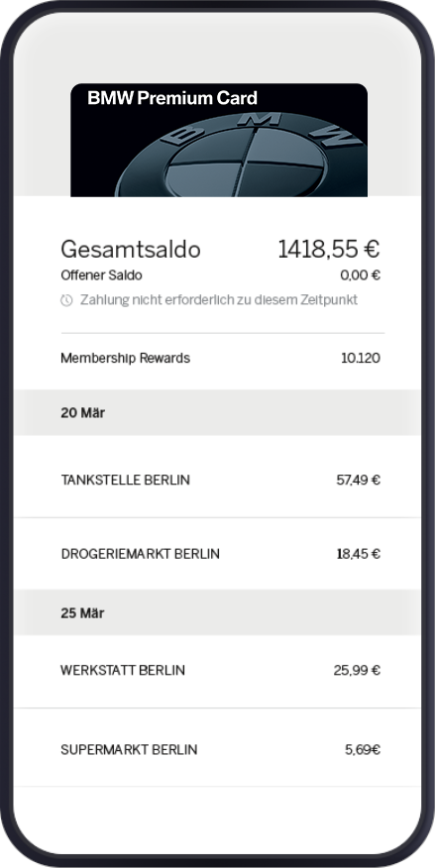Tap the 1418,55 € total amount
Image resolution: width=436 pixels, height=868 pixels.
point(329,249)
